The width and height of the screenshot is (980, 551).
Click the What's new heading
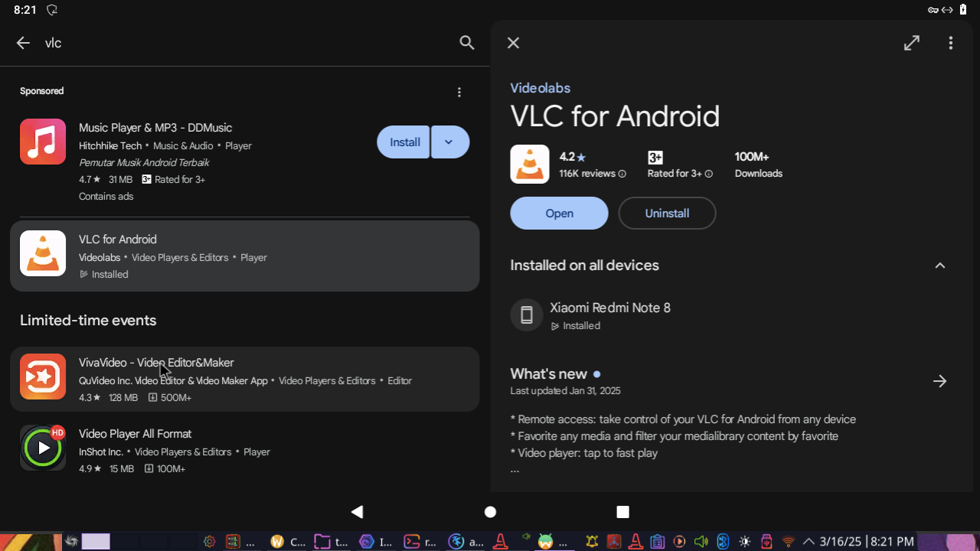(x=549, y=374)
